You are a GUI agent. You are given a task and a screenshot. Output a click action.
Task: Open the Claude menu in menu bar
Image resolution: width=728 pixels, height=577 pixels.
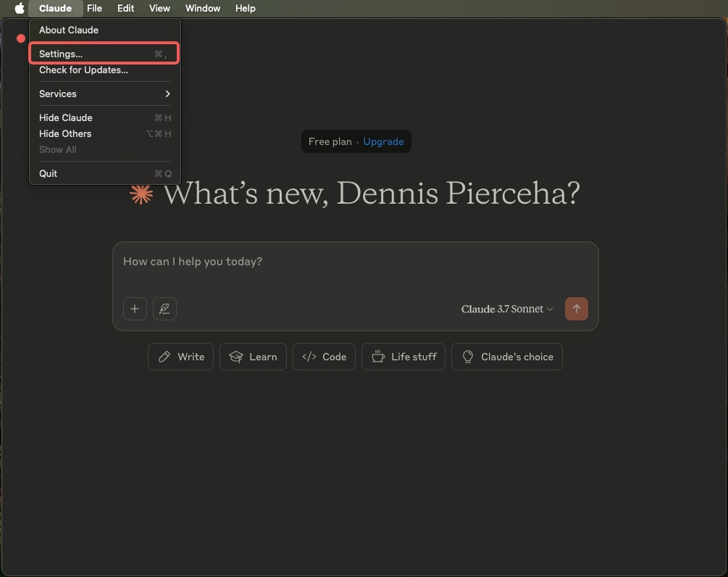point(55,9)
